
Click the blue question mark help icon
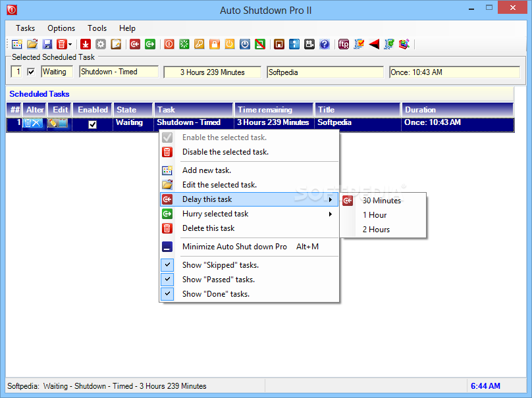tap(325, 45)
